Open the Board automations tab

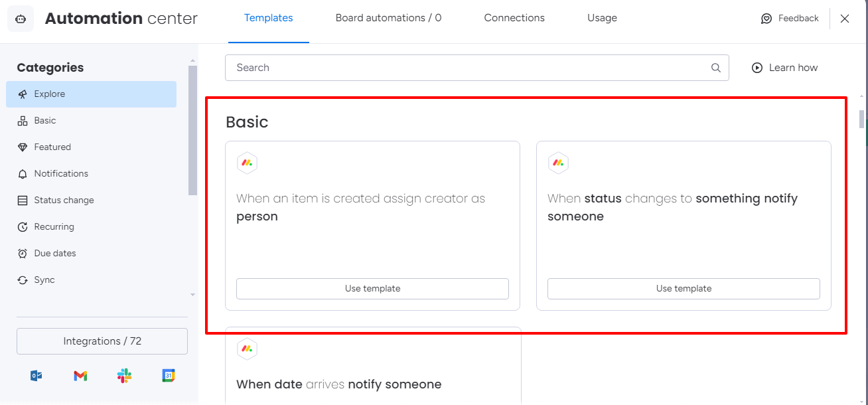pos(388,19)
